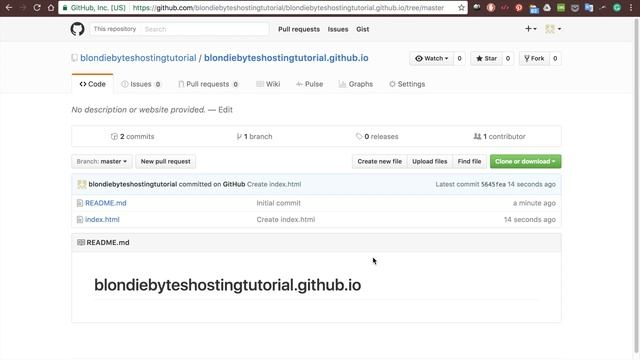640x360 pixels.
Task: Click the Pocket extension icon
Action: (575, 8)
